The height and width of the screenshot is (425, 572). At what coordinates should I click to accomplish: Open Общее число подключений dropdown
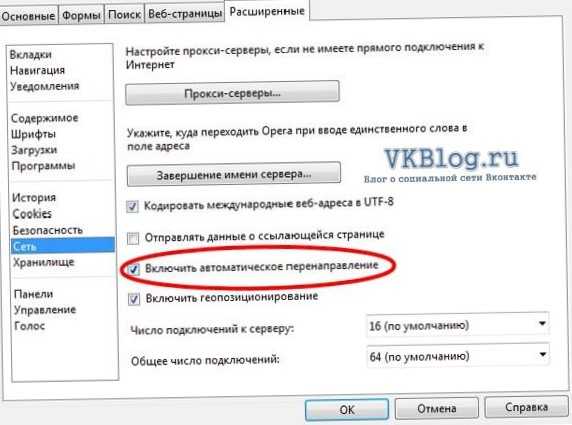point(458,355)
